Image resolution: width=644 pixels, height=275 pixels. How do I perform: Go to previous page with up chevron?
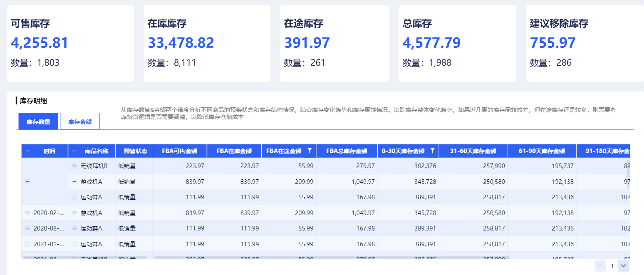[x=601, y=266]
